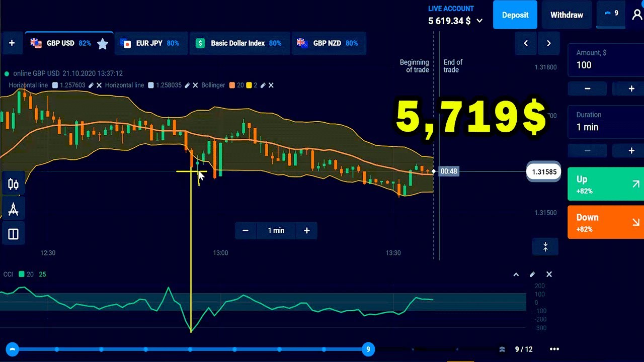Add a new asset tab with plus

(x=12, y=43)
